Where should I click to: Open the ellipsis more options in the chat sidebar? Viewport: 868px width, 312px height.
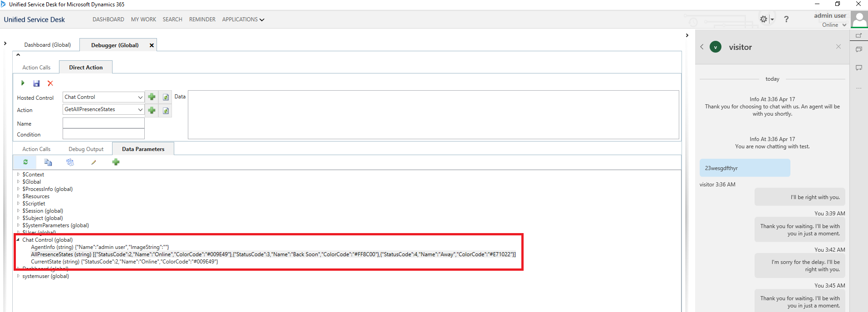(x=858, y=88)
